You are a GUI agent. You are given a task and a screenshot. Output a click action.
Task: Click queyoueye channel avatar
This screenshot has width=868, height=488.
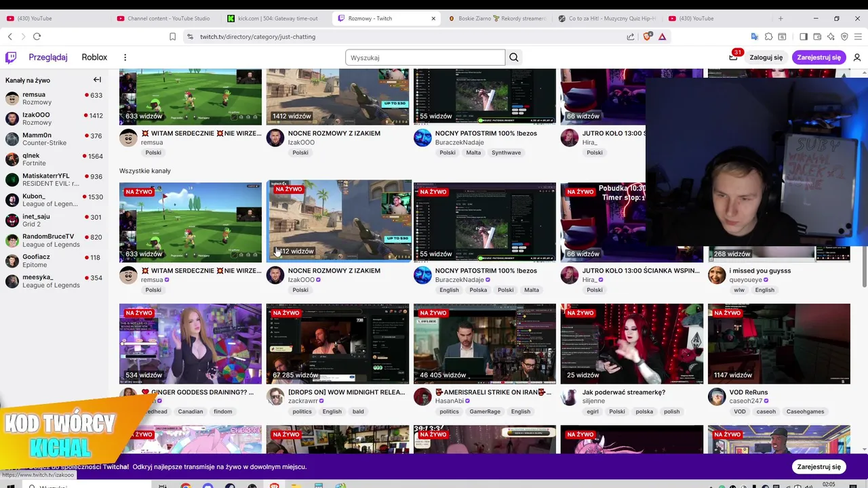pos(717,275)
